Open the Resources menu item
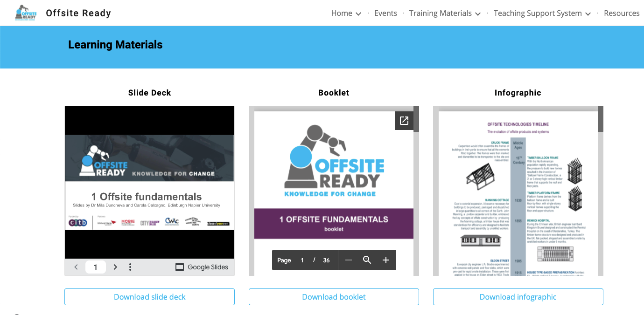Screen dimensions: 644x315 tap(622, 13)
